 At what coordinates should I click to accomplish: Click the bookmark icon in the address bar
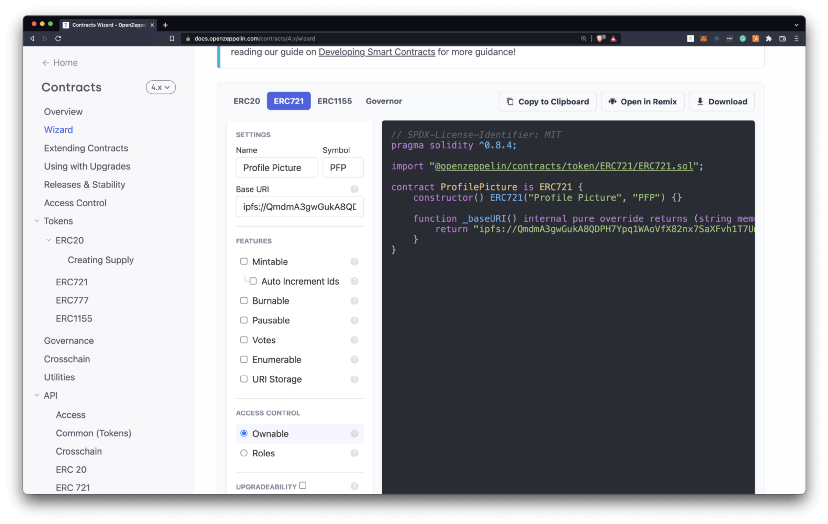pyautogui.click(x=172, y=38)
